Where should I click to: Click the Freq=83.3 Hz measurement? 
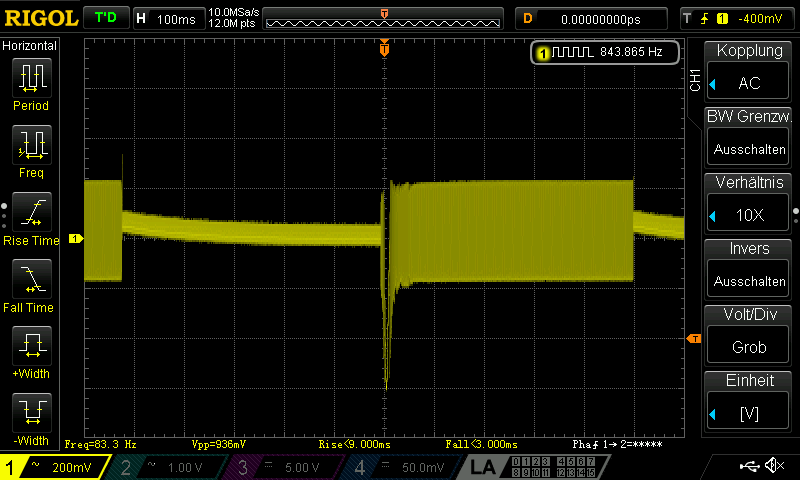click(101, 444)
